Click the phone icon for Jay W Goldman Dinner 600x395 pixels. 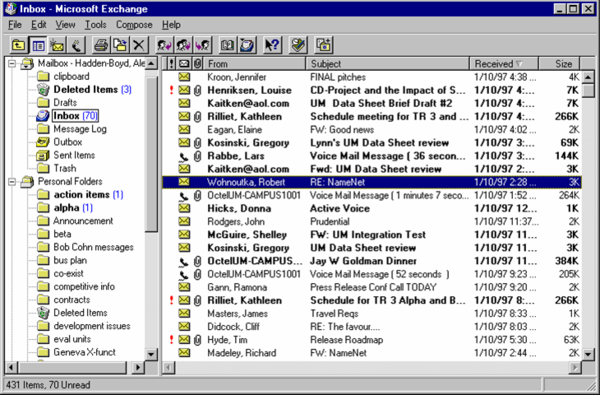(184, 261)
